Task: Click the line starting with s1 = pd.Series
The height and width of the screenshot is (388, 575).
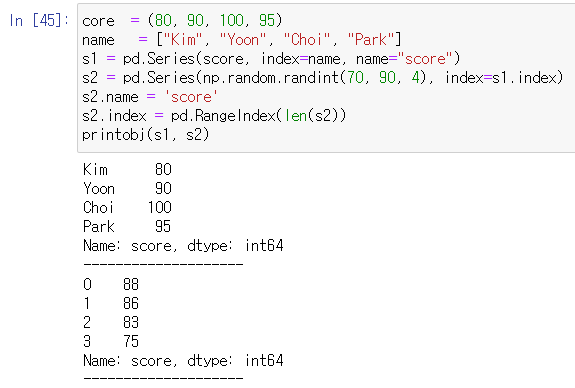Action: [271, 58]
